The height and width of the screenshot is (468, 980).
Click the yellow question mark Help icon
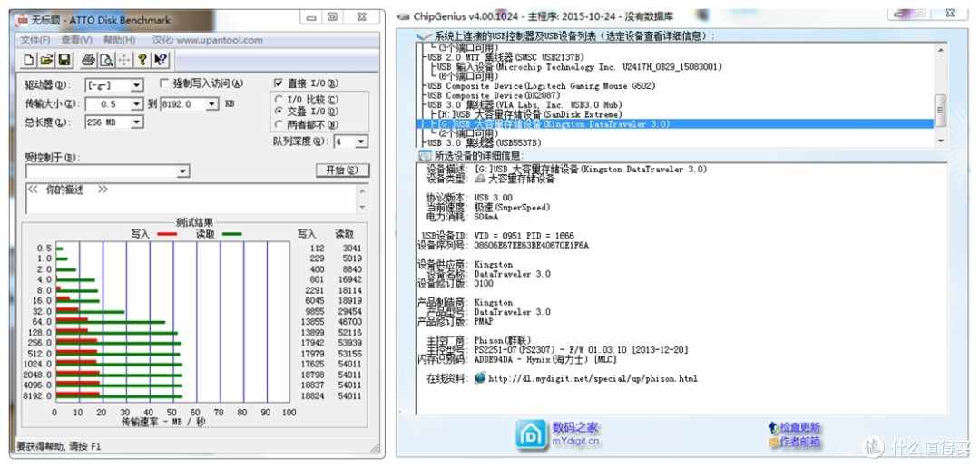142,60
